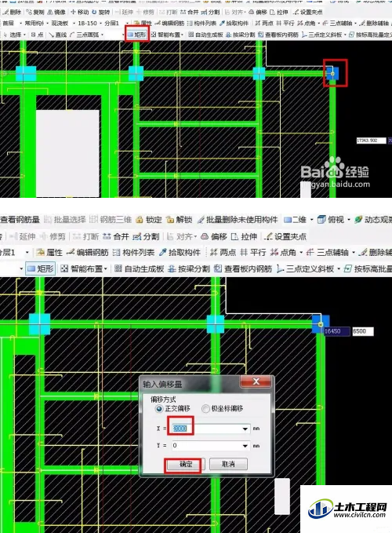The height and width of the screenshot is (533, 392).
Task: Select the 复制 copy tool
Action: pos(35,13)
